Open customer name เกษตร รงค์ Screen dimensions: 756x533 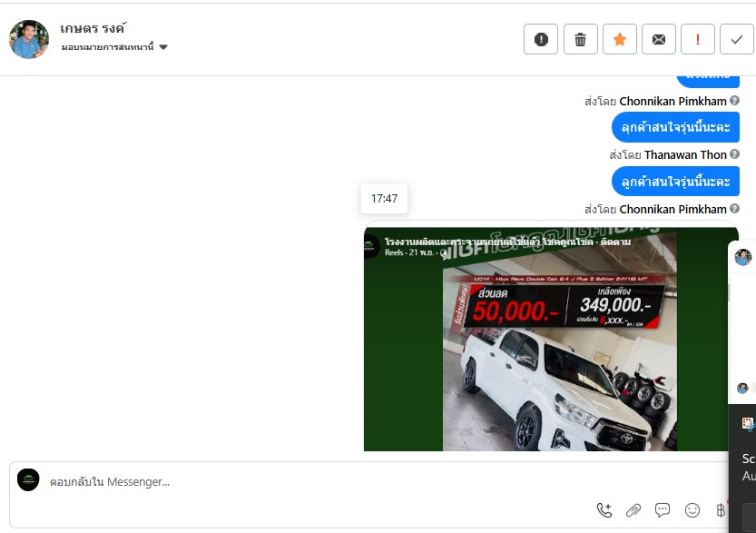pos(93,28)
